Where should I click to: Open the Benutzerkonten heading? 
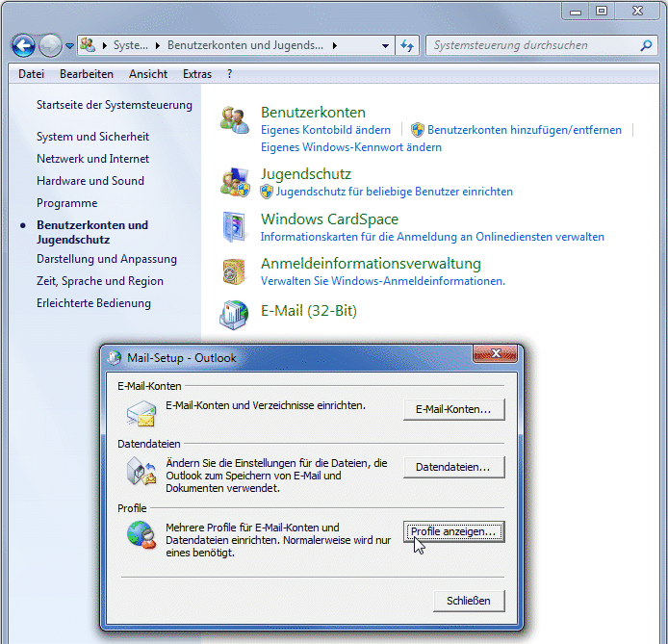(x=313, y=113)
